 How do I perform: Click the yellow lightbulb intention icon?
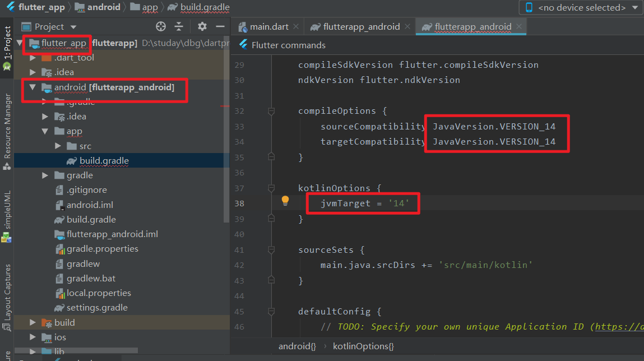coord(285,201)
